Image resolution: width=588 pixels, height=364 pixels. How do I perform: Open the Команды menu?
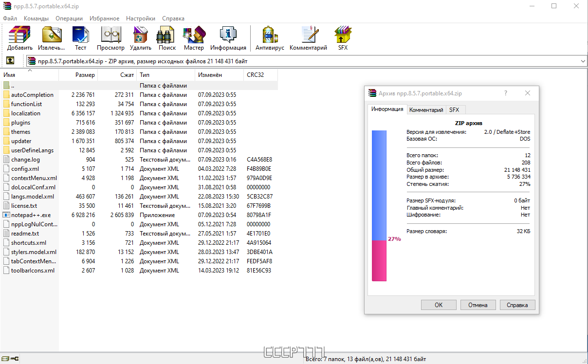click(36, 18)
